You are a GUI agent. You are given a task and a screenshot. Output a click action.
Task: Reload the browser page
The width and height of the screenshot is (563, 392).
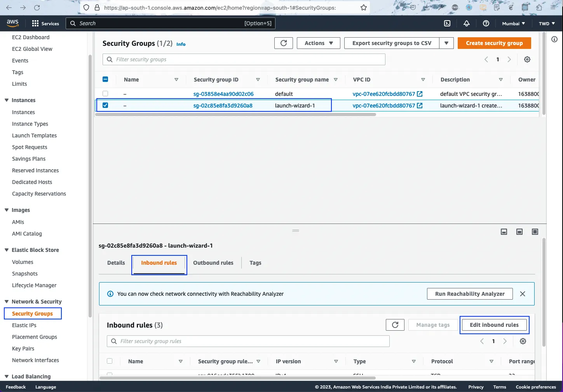(x=37, y=7)
